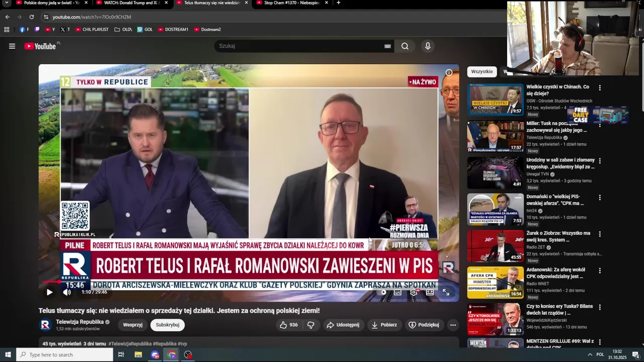Open options for 'Żurek o Ziobrze' video
The height and width of the screenshot is (362, 644).
pos(600,234)
